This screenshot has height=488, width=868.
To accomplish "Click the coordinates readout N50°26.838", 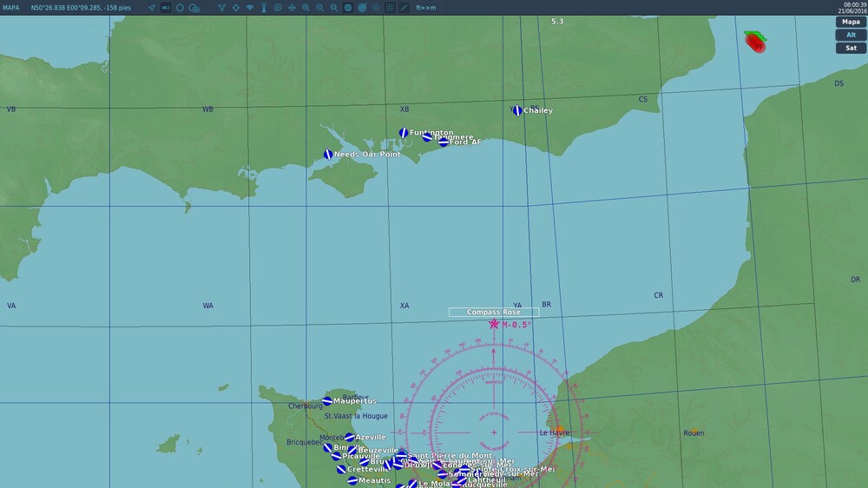I will 81,8.
